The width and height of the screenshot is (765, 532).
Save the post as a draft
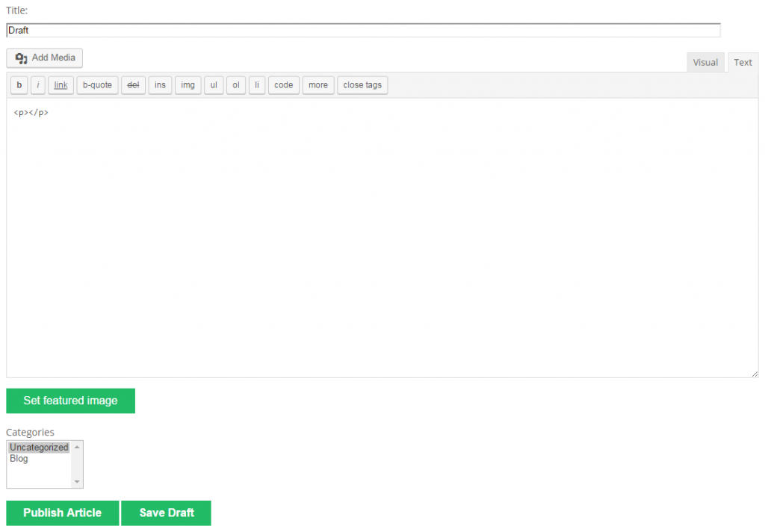pyautogui.click(x=166, y=513)
